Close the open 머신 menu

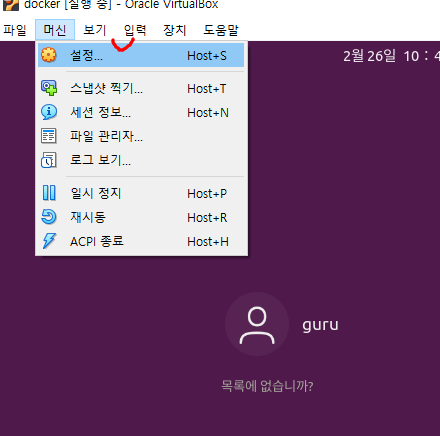tap(55, 30)
